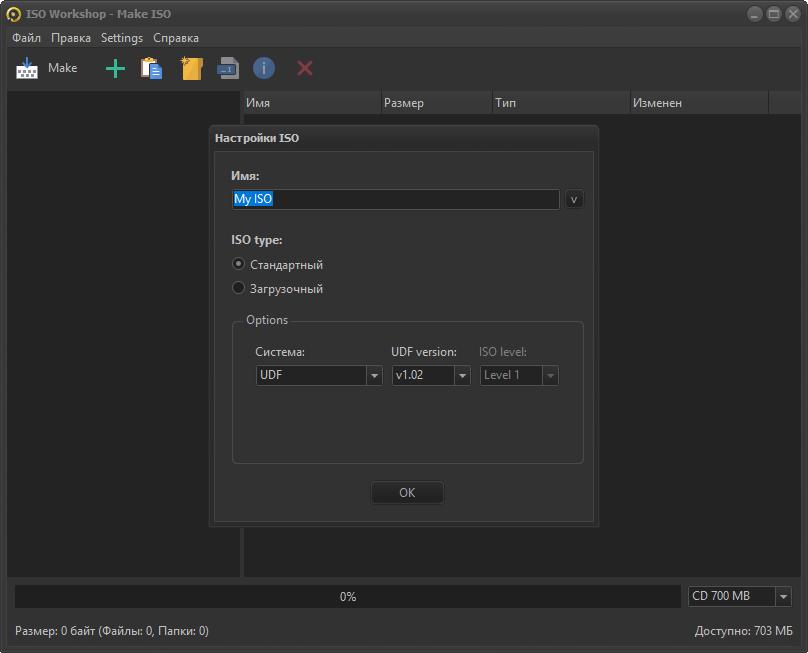The width and height of the screenshot is (808, 653).
Task: Open the UDF version v1.02 dropdown
Action: [431, 375]
